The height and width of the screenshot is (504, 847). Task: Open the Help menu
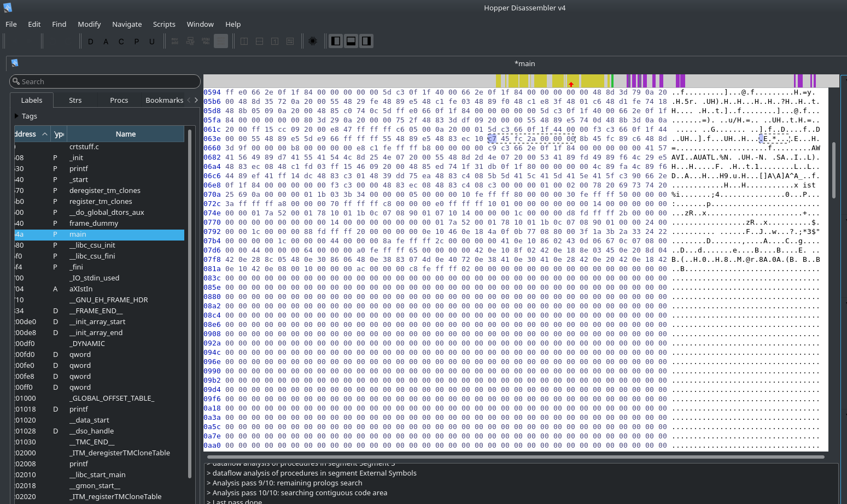[x=233, y=24]
